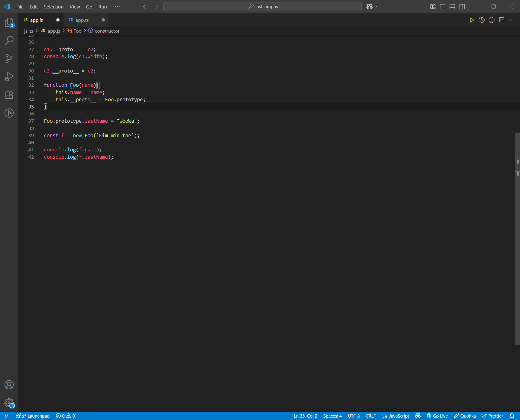
Task: Open the Search view icon
Action: coord(9,40)
